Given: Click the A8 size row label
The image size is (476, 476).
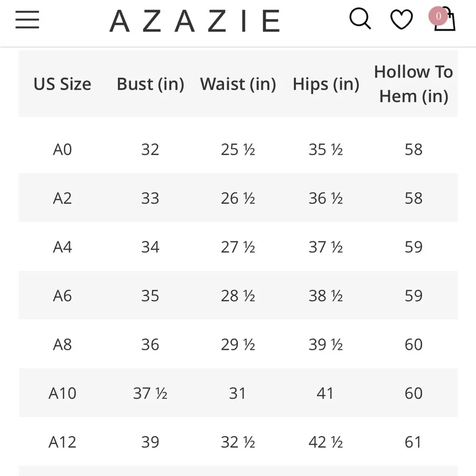Looking at the screenshot, I should click(62, 345).
